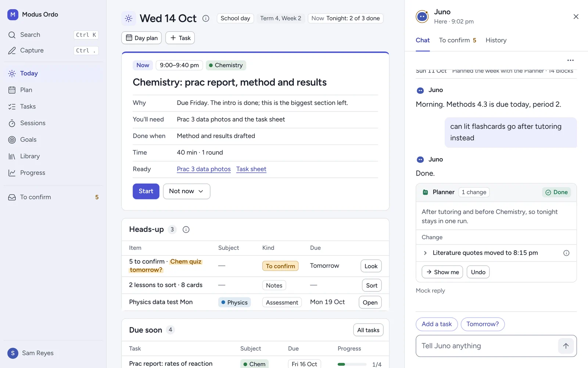The height and width of the screenshot is (368, 588).
Task: Click info icon on Literature quotes change
Action: [566, 253]
